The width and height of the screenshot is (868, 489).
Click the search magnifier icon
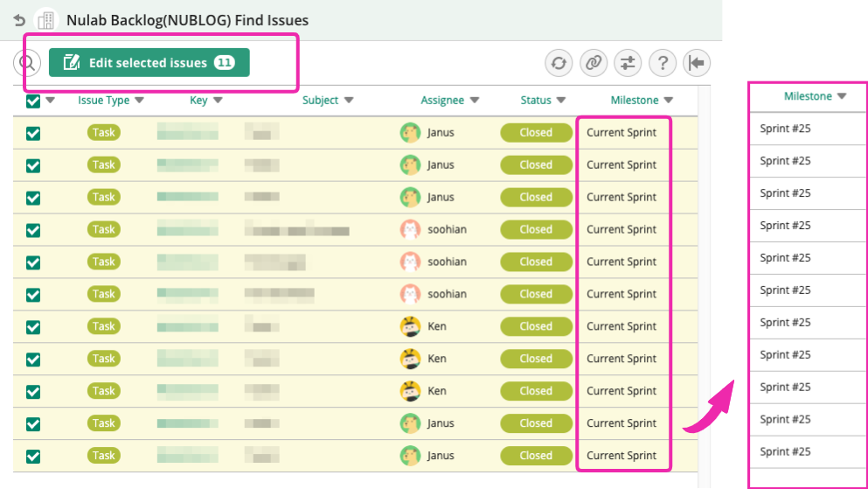[27, 63]
